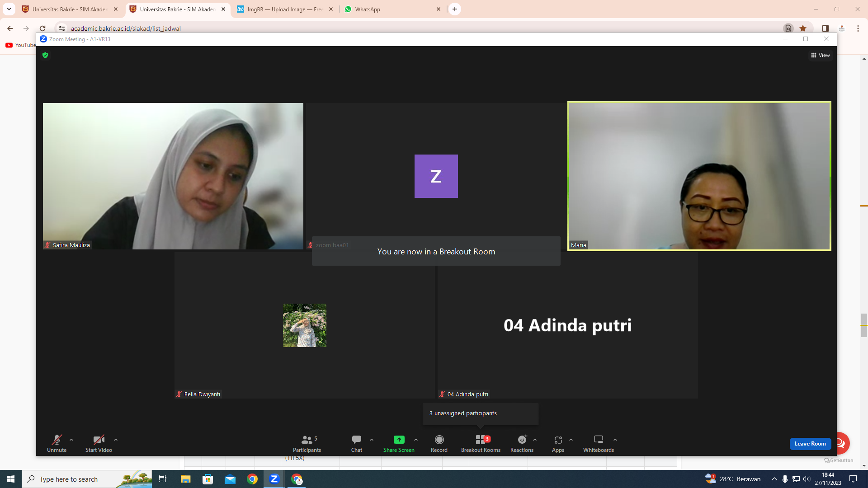Viewport: 868px width, 488px height.
Task: Close the ImgBB browser tab
Action: pos(331,9)
